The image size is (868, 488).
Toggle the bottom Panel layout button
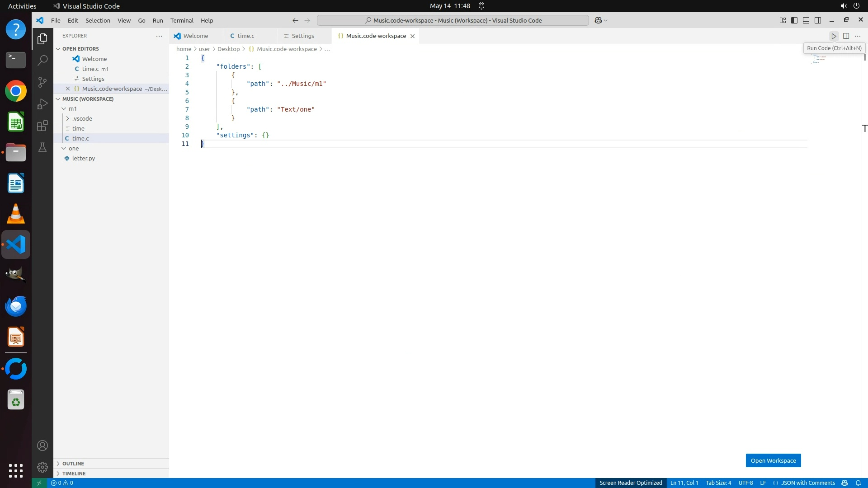click(806, 20)
